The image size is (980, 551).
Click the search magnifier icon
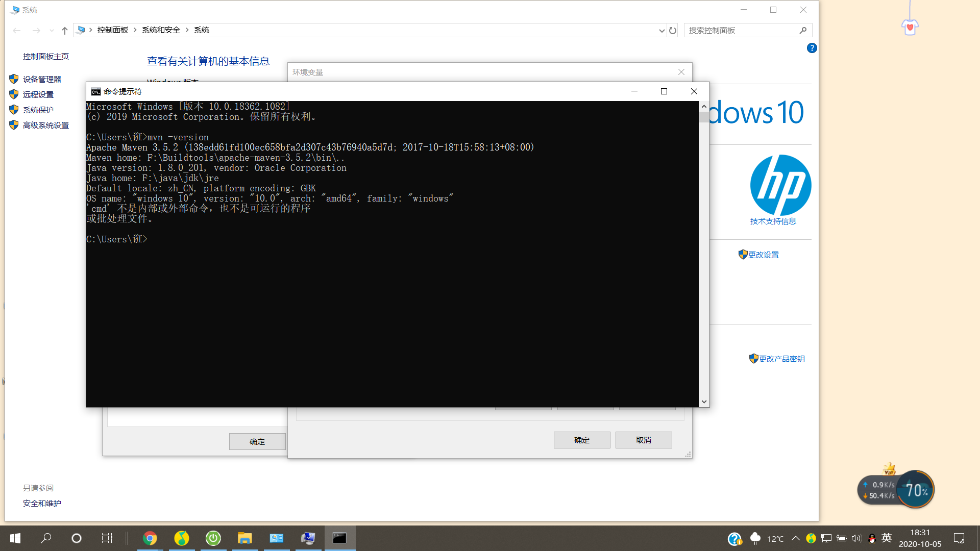tap(803, 30)
